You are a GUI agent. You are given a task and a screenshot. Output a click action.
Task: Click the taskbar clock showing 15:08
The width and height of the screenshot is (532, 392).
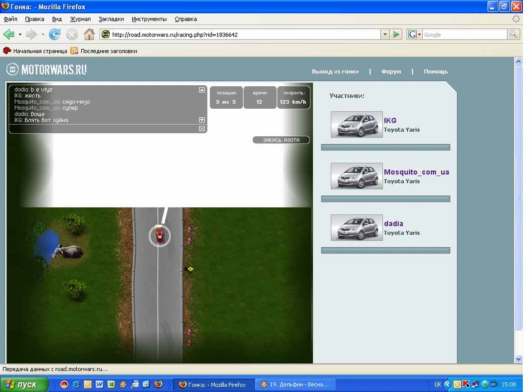(x=509, y=384)
